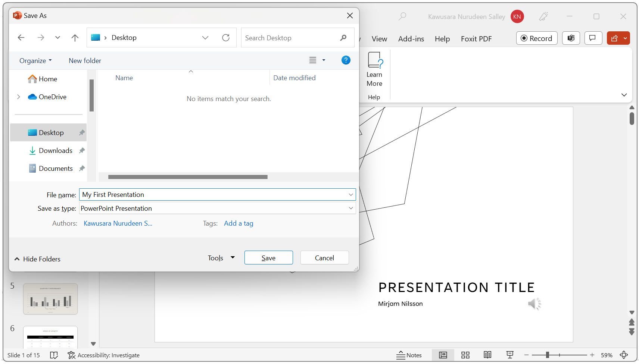Expand the OneDrive tree item
Viewport: 639px width, 364px height.
coord(19,97)
